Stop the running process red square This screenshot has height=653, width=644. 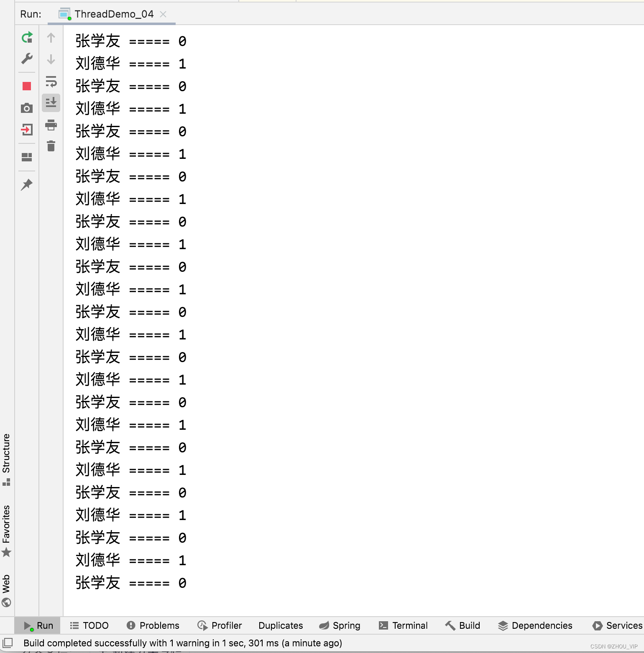(27, 86)
